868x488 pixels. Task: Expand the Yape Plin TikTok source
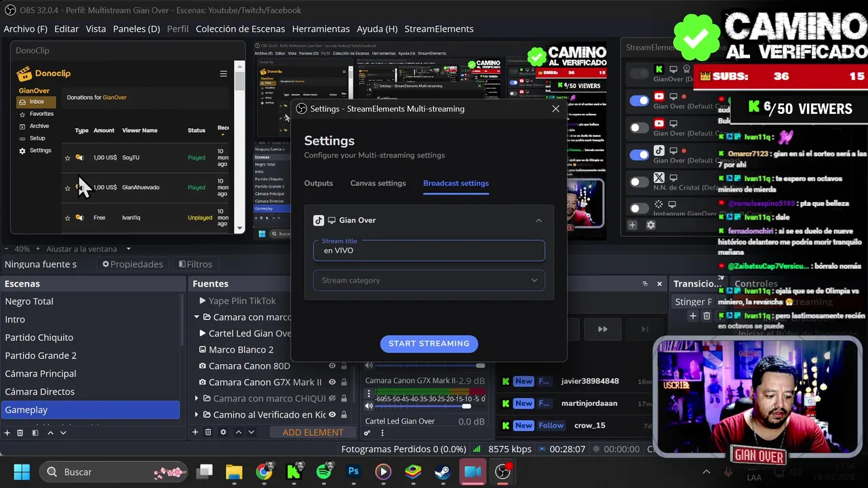pyautogui.click(x=202, y=301)
